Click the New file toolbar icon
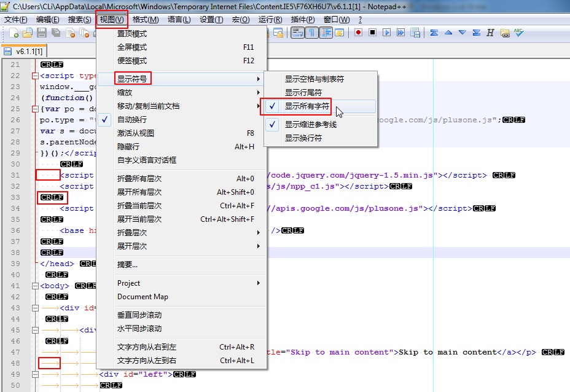The height and width of the screenshot is (392, 570). pyautogui.click(x=13, y=33)
